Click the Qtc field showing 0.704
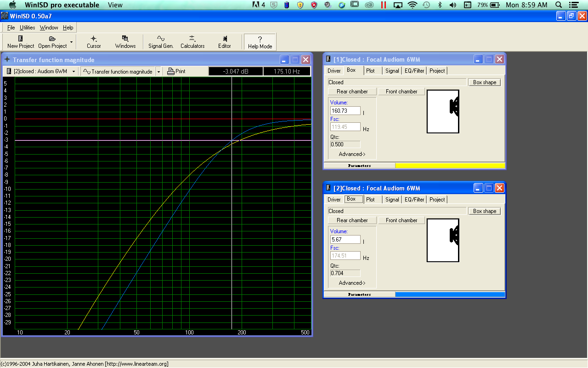The height and width of the screenshot is (368, 588). point(345,273)
